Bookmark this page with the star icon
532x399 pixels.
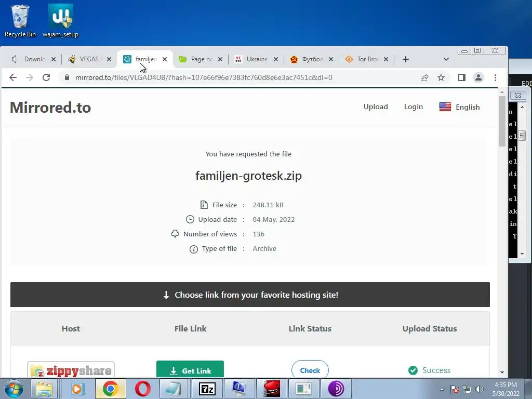pos(441,78)
